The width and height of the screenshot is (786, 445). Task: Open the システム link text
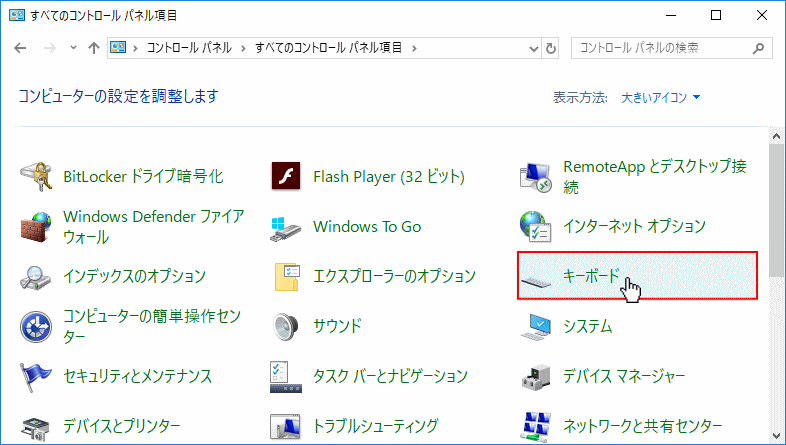[587, 326]
